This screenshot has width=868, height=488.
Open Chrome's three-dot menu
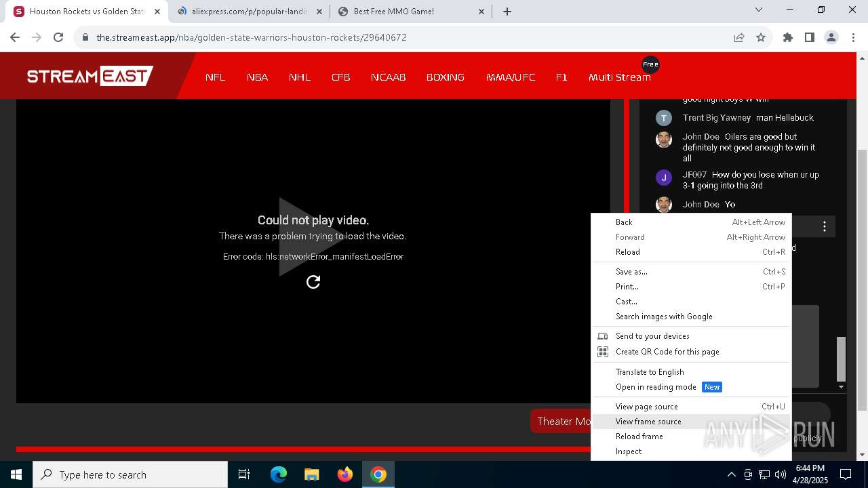pos(853,37)
